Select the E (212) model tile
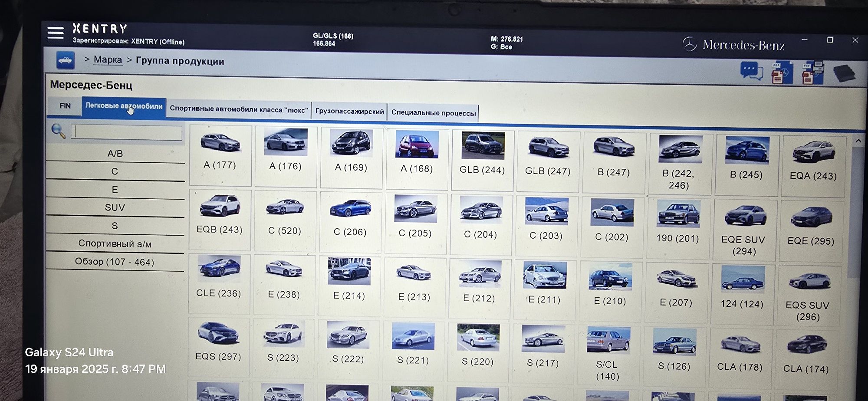 479,289
